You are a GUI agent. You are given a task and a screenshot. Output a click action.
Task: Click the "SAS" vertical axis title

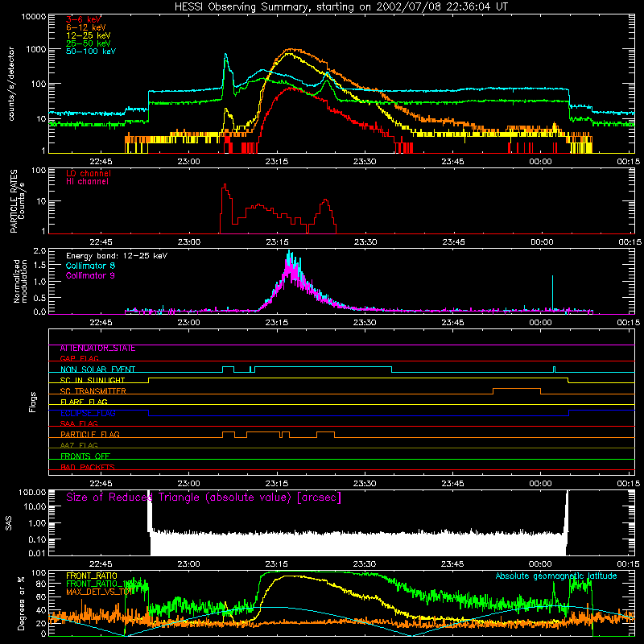point(9,523)
